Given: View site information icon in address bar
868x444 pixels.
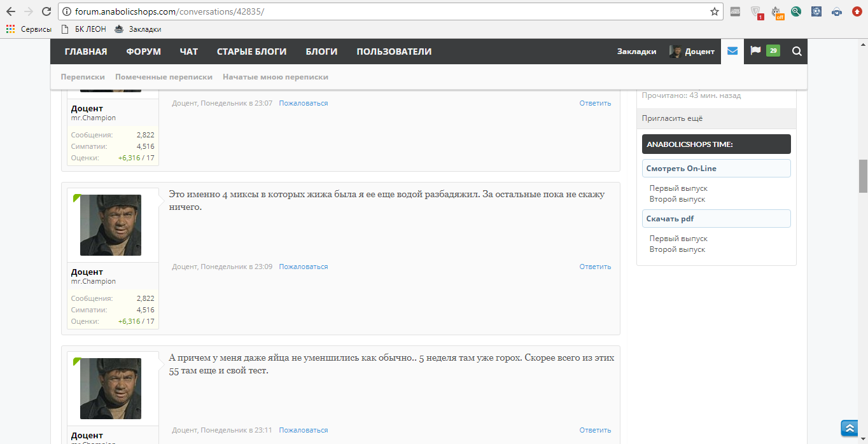Looking at the screenshot, I should (x=67, y=11).
